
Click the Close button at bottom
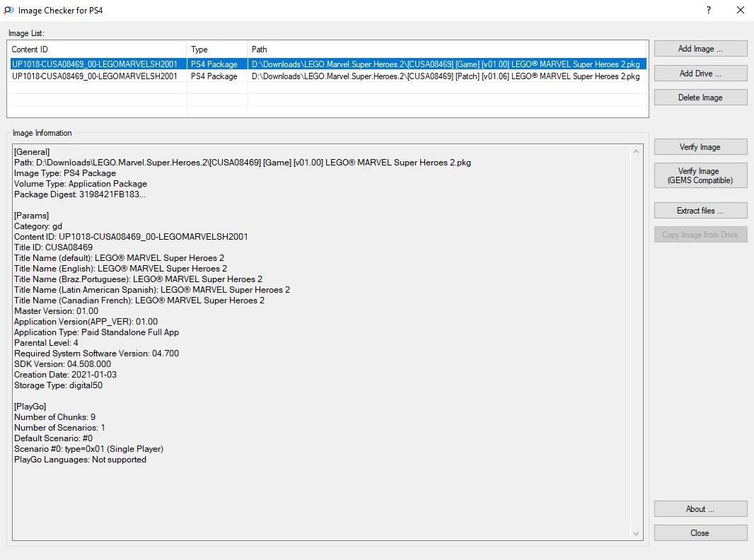(700, 532)
